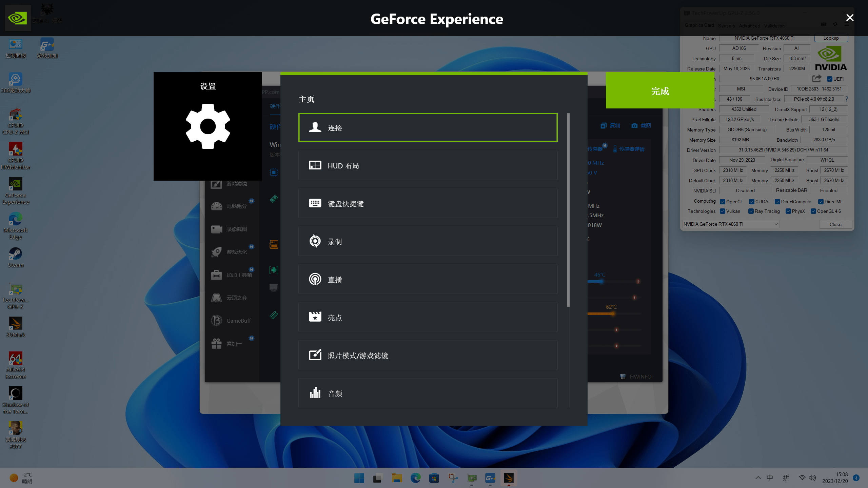Viewport: 868px width, 488px height.
Task: Open Microsoft Edge desktop shortcut
Action: (16, 226)
